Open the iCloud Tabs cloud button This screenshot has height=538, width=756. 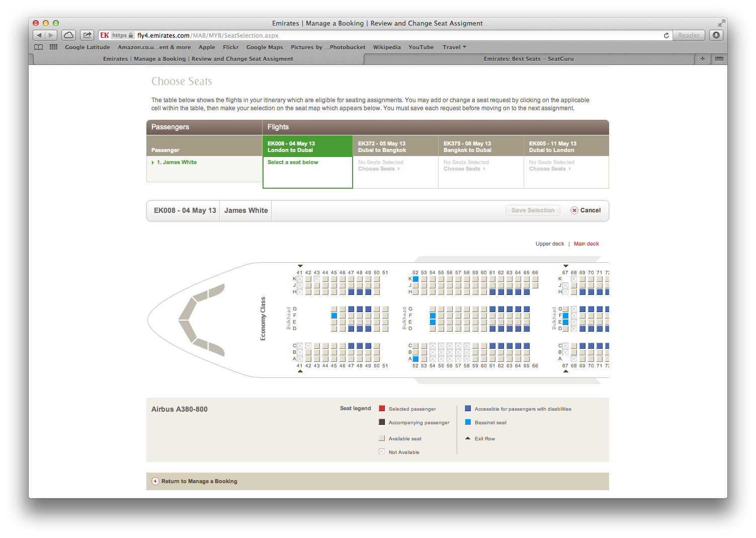(69, 35)
